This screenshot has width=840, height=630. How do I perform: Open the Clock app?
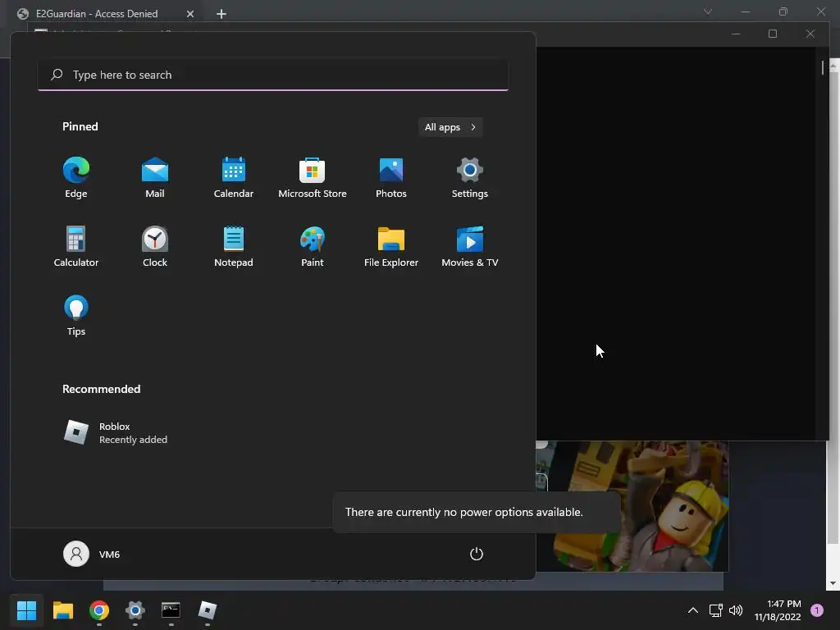pos(155,246)
